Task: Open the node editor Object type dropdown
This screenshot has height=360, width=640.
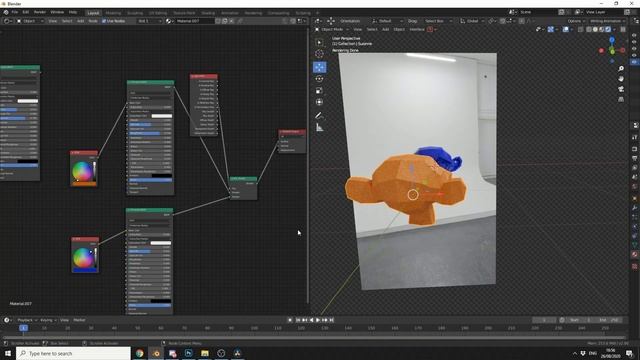Action: coord(30,21)
